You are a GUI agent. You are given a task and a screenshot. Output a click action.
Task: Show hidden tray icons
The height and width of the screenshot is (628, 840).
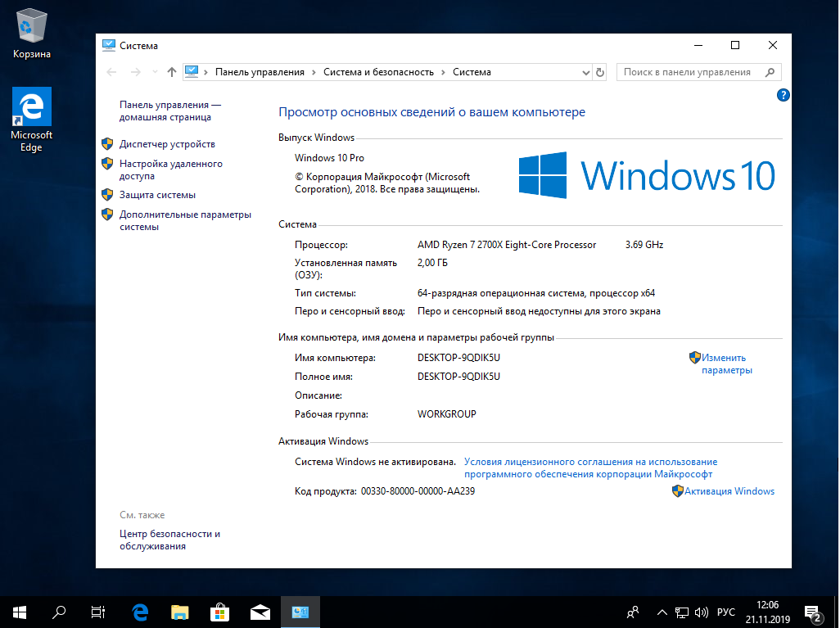(x=662, y=612)
